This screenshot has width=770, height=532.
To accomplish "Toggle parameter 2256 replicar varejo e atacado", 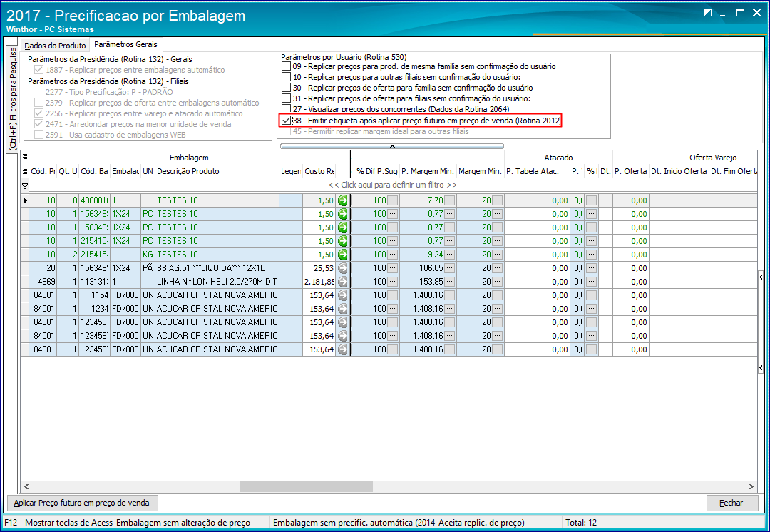I will (38, 113).
